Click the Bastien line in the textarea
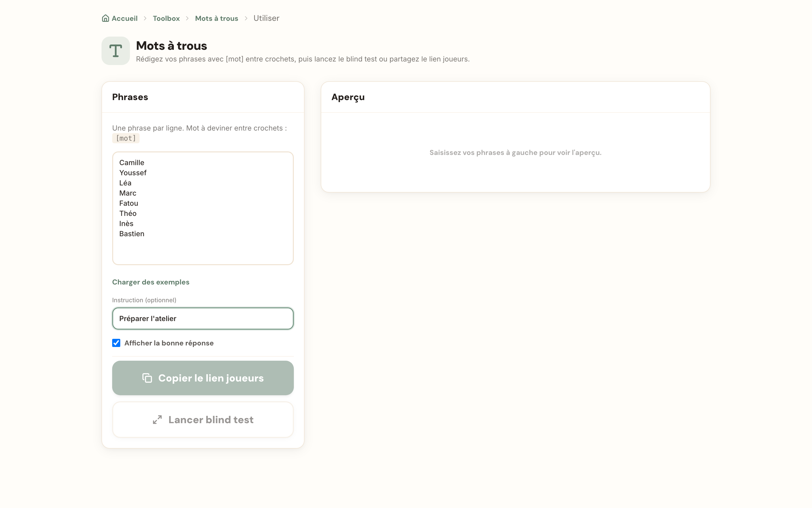The width and height of the screenshot is (812, 508). click(132, 234)
